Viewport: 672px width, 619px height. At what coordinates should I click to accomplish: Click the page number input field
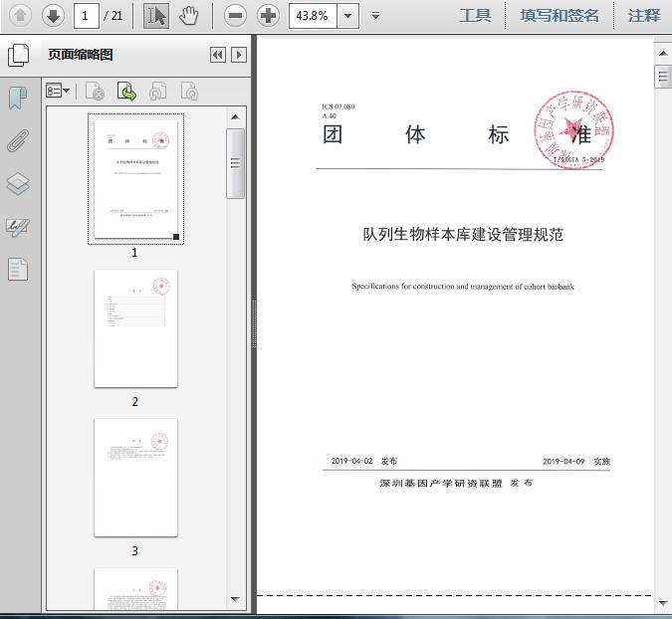tap(87, 16)
